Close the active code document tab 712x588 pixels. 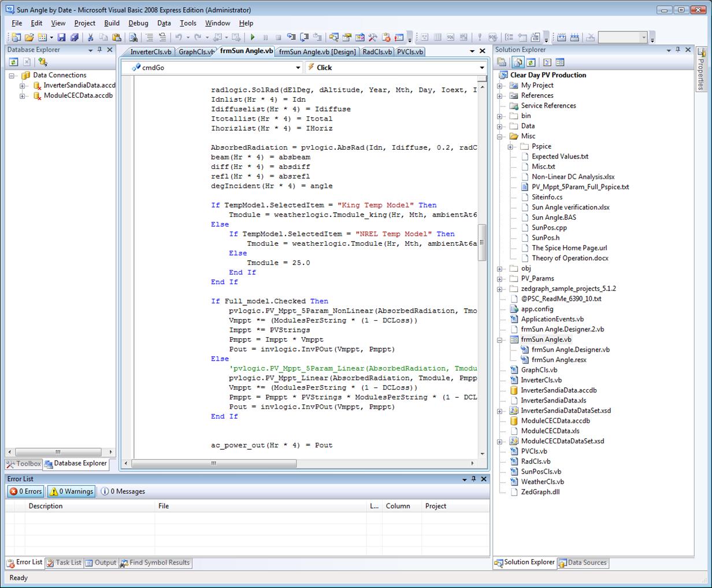coord(483,51)
